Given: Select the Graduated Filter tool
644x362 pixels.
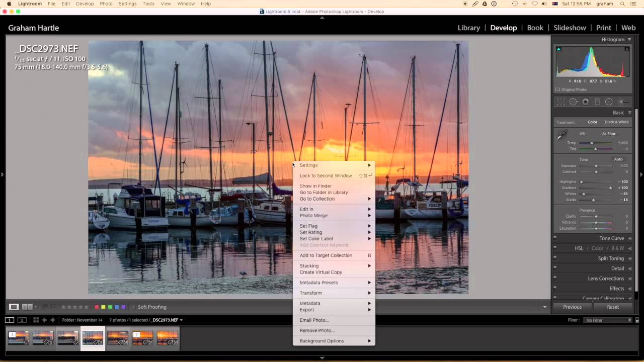Looking at the screenshot, I should click(597, 102).
